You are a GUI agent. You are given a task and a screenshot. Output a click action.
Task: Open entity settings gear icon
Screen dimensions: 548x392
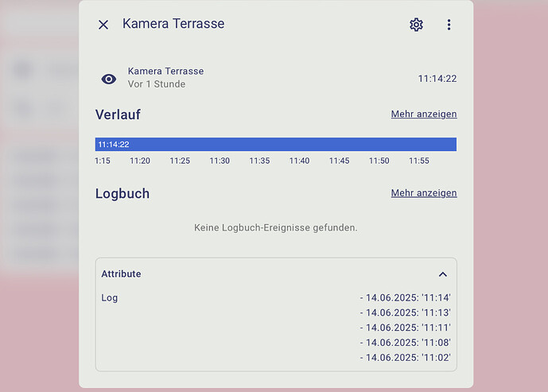click(416, 25)
